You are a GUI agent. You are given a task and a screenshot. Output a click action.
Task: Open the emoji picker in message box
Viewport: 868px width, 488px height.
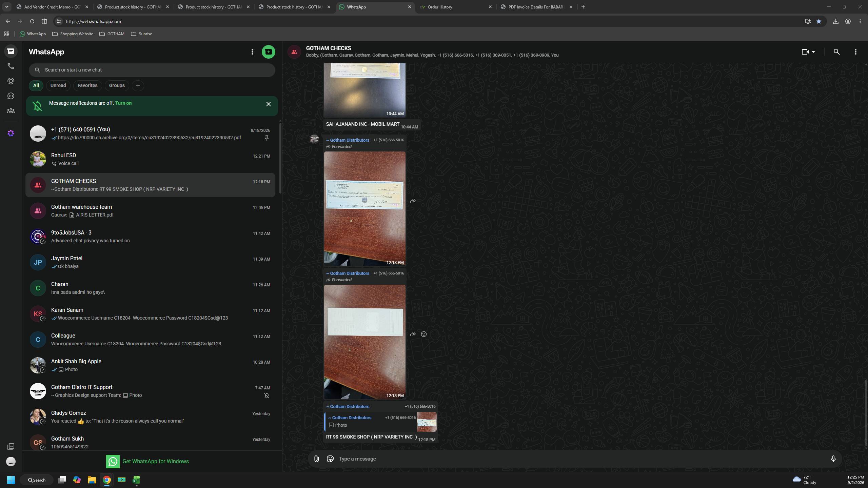pyautogui.click(x=330, y=459)
